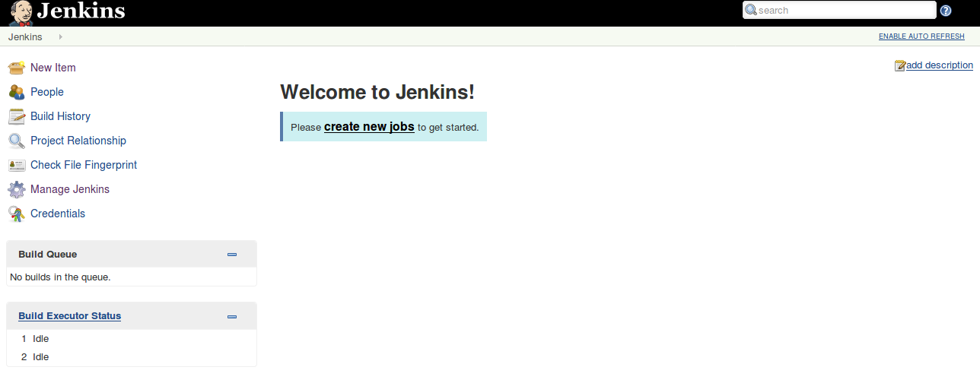
Task: Click the Jenkins butler logo icon
Action: coord(21,12)
